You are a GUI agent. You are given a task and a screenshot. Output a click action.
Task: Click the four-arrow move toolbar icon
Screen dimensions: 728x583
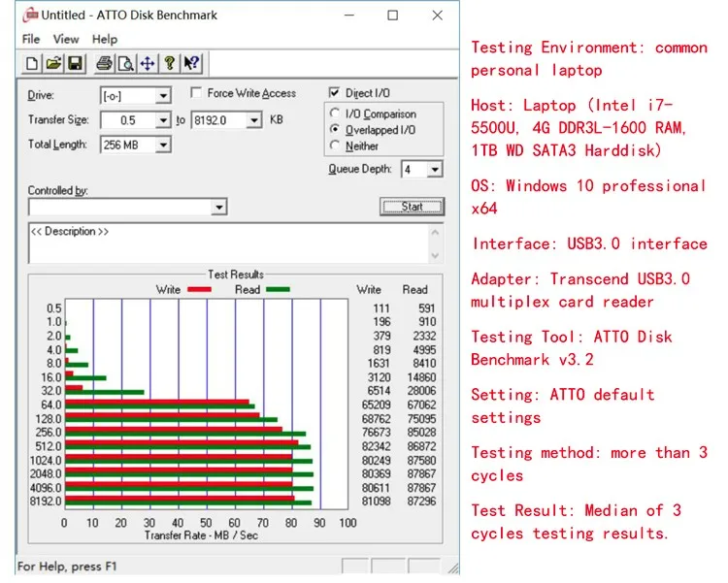click(x=148, y=63)
